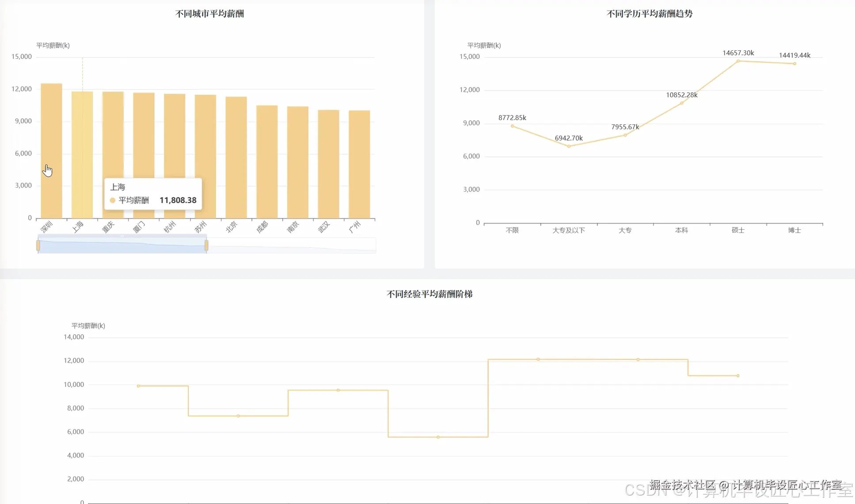Click the 本科 data point 10852.28k
Image resolution: width=855 pixels, height=504 pixels.
tap(682, 103)
